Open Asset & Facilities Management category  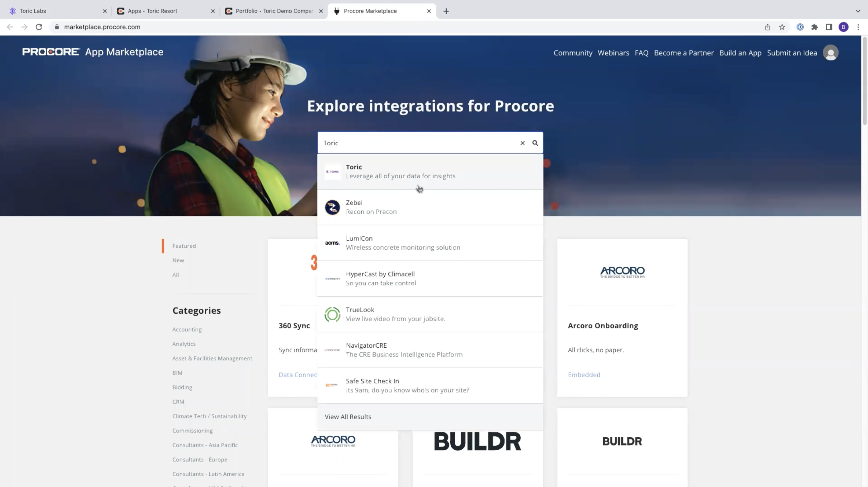click(212, 358)
